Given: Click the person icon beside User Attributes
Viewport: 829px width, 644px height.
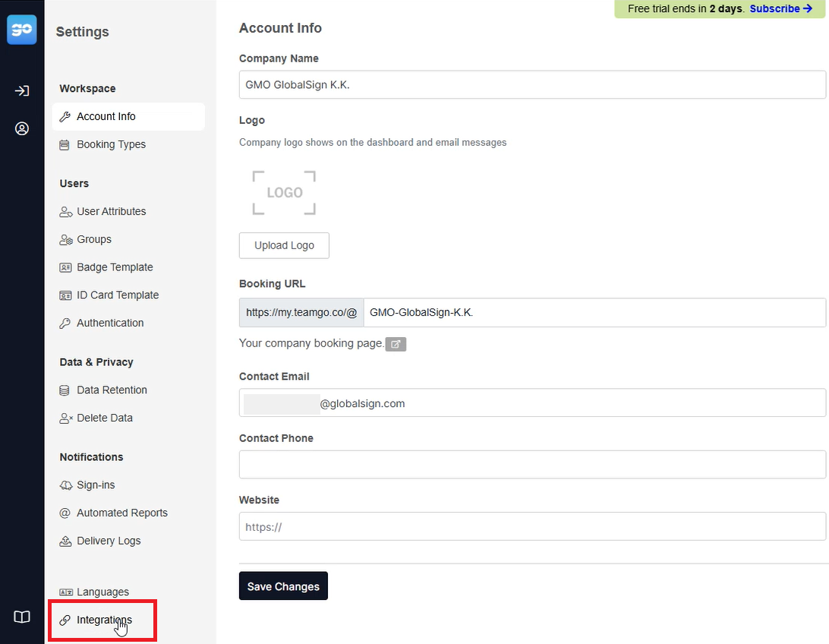Looking at the screenshot, I should pyautogui.click(x=65, y=212).
